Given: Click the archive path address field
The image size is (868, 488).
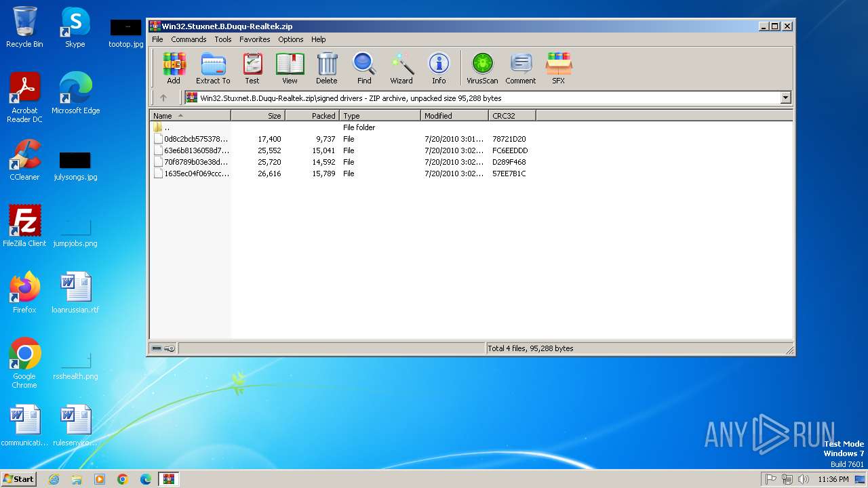Looking at the screenshot, I should pyautogui.click(x=481, y=98).
